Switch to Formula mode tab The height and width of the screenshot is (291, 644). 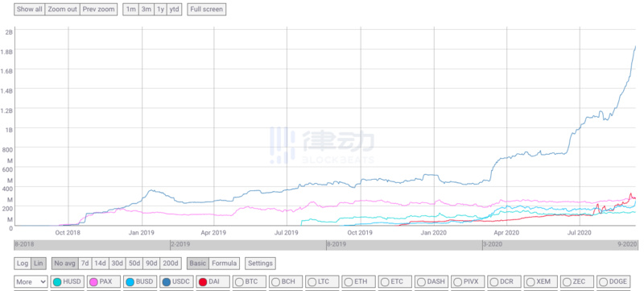click(x=225, y=263)
